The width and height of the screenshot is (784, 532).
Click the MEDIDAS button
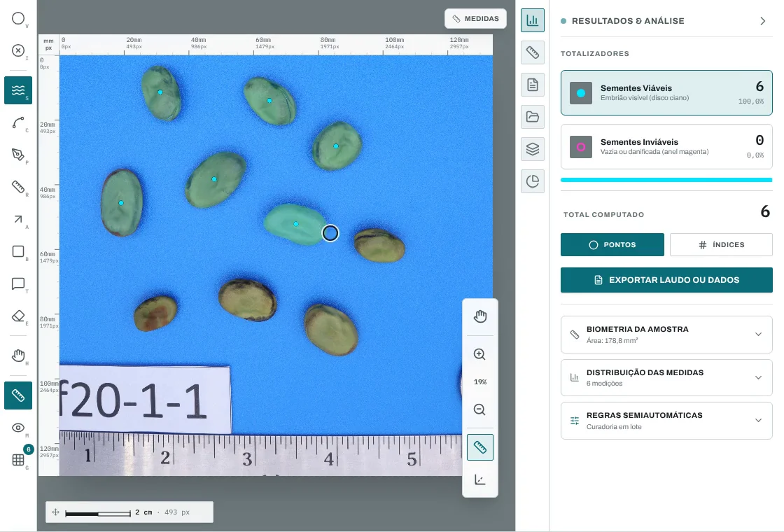[x=475, y=18]
